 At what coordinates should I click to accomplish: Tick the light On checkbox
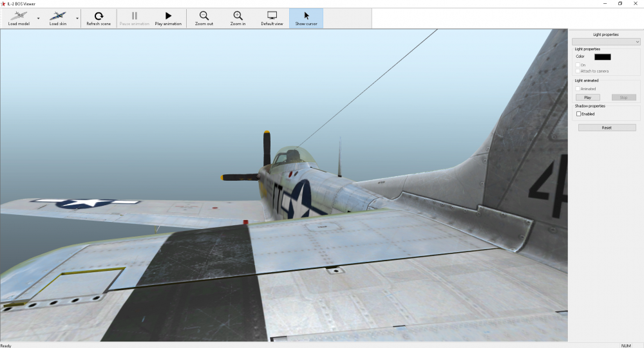(578, 65)
